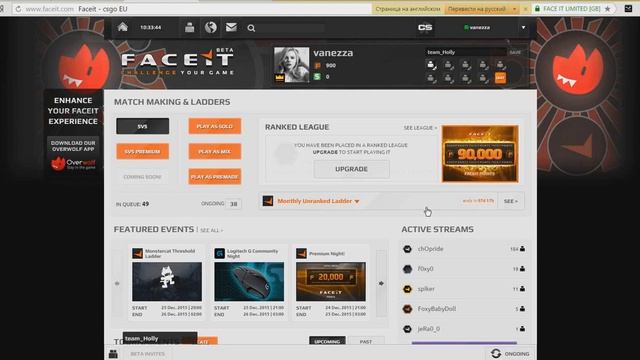Screen dimensions: 640x360
Task: Click the ONGOING count 38 box
Action: [x=233, y=204]
